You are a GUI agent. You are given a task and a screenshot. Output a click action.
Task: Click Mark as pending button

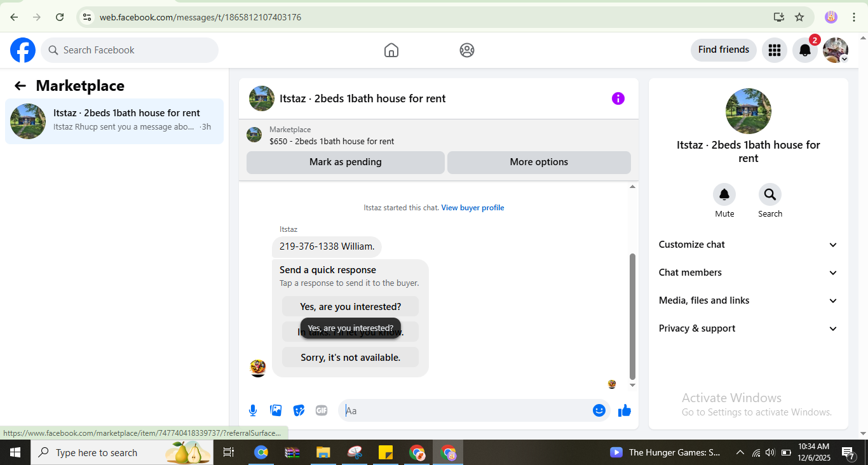tap(346, 162)
